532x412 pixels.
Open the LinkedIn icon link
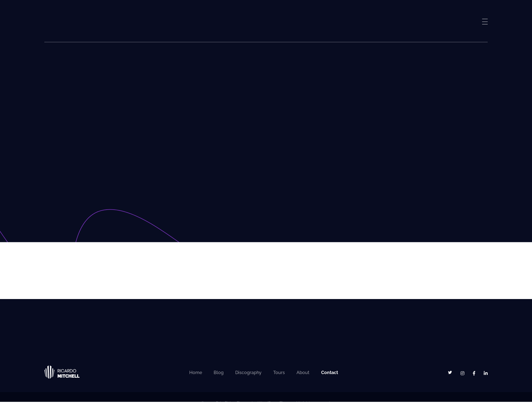pyautogui.click(x=485, y=373)
